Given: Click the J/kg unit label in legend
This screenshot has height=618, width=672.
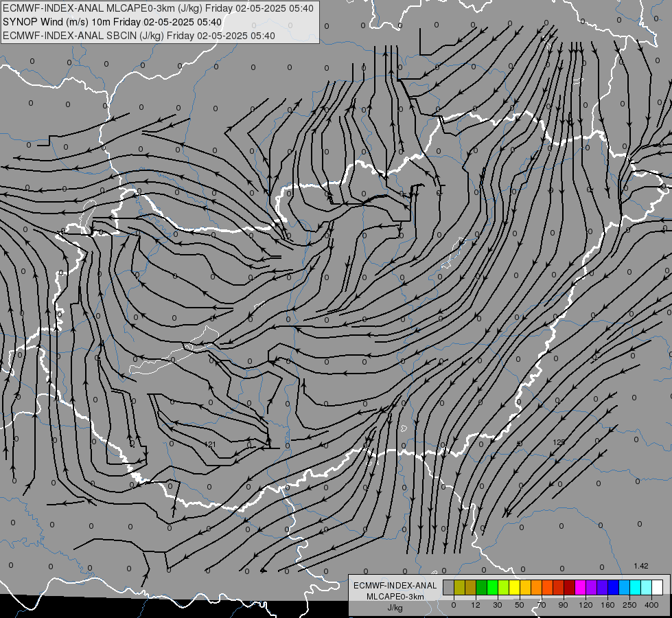Looking at the screenshot, I should click(395, 608).
